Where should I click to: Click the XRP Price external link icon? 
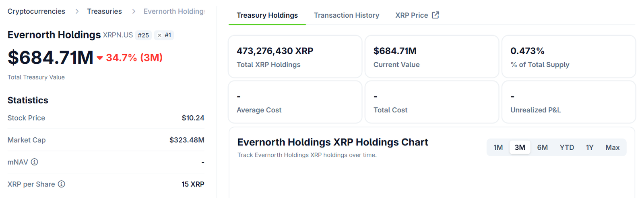[x=436, y=15]
